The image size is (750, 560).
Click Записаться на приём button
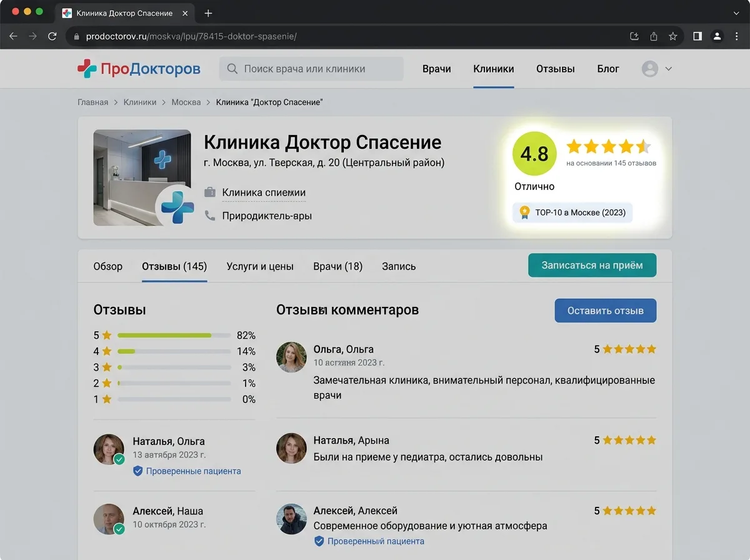(x=592, y=265)
